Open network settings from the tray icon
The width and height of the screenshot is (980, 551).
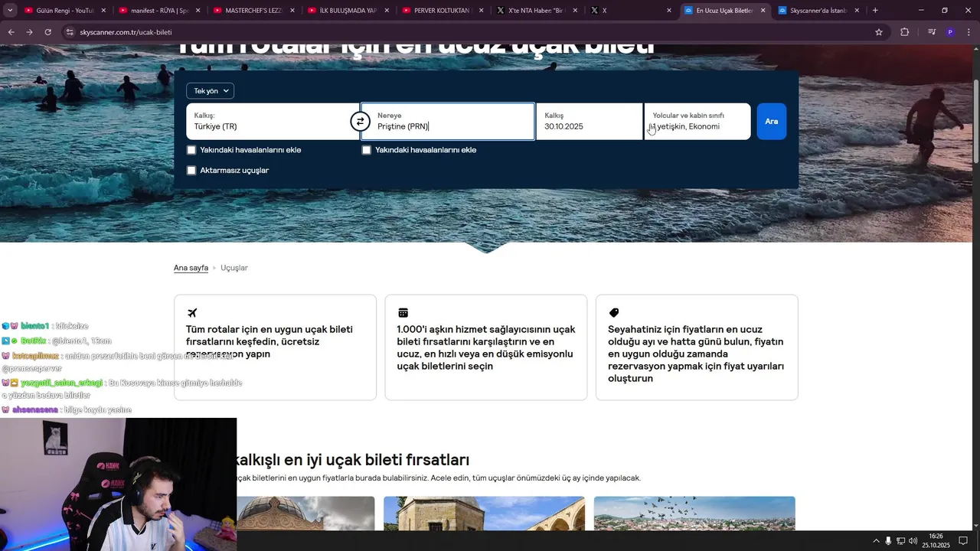point(900,541)
